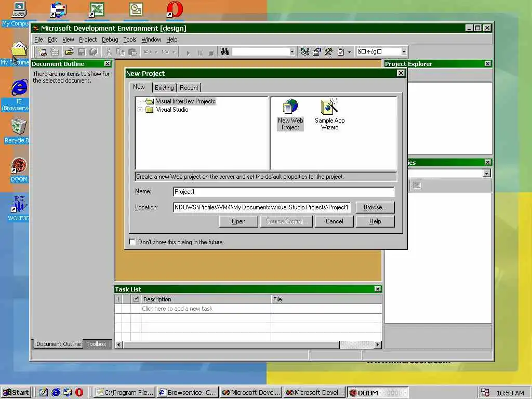532x399 pixels.
Task: Click Task List scrollbar right arrow
Action: tap(377, 345)
